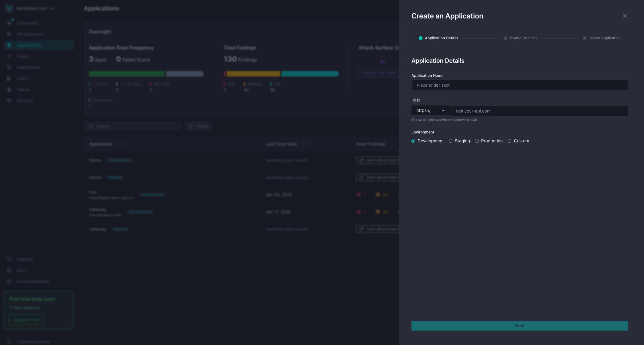Viewport: 644px width, 345px height.
Task: Open the Teams sidebar icon
Action: point(9,89)
